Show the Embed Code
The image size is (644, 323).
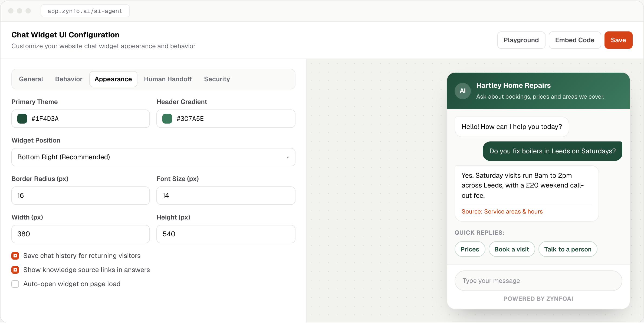point(575,40)
